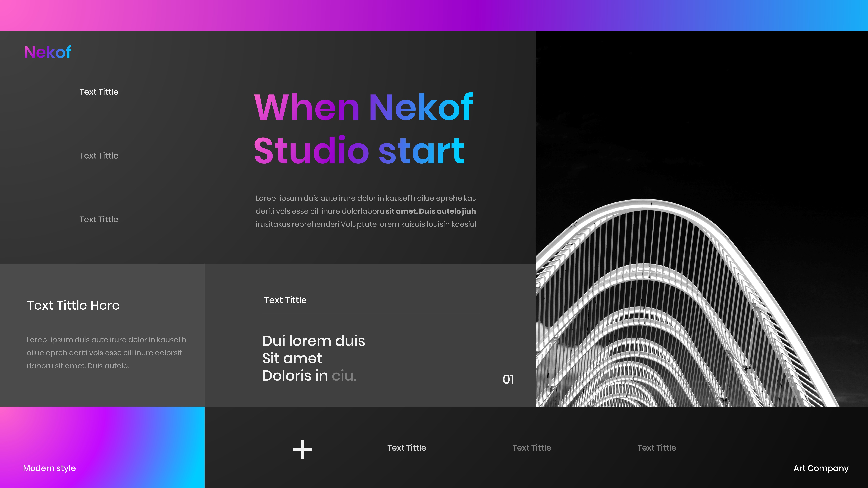Select the second sidebar Text Tittle item

[x=99, y=156]
